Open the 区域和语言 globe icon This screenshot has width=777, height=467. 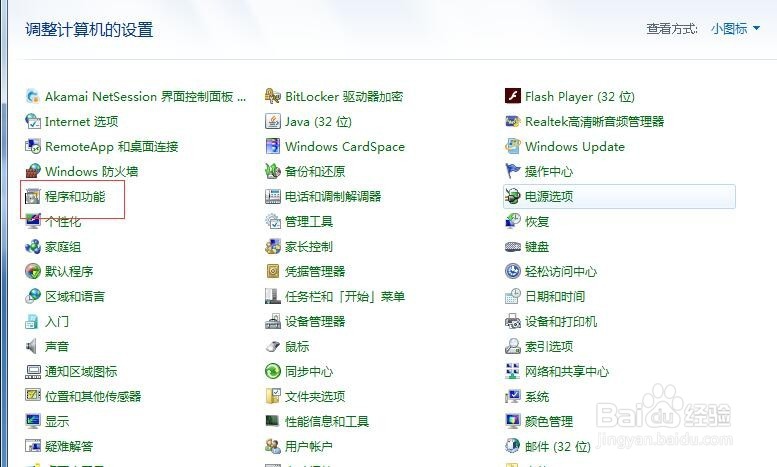click(x=33, y=296)
